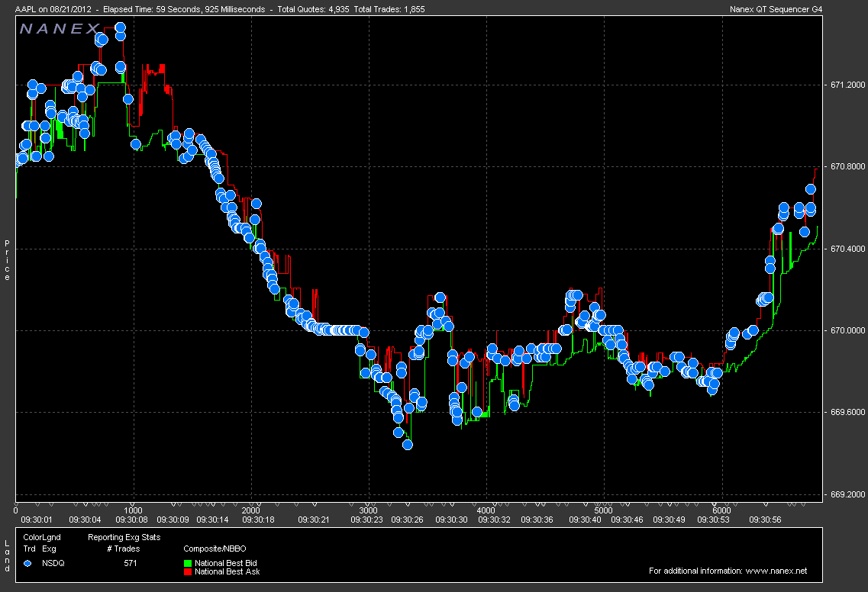
Task: Click the 670.8000 price axis label
Action: [x=847, y=166]
